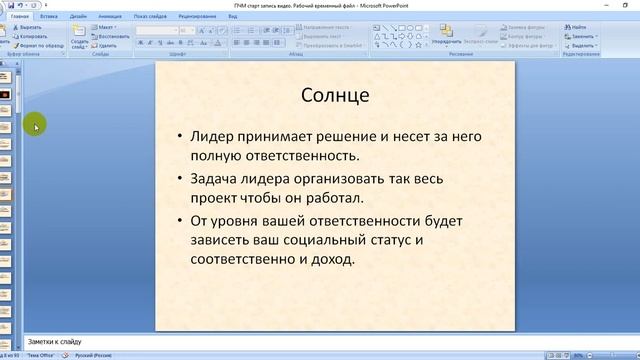Open the Анимация tab
This screenshot has height=360, width=640.
(110, 16)
